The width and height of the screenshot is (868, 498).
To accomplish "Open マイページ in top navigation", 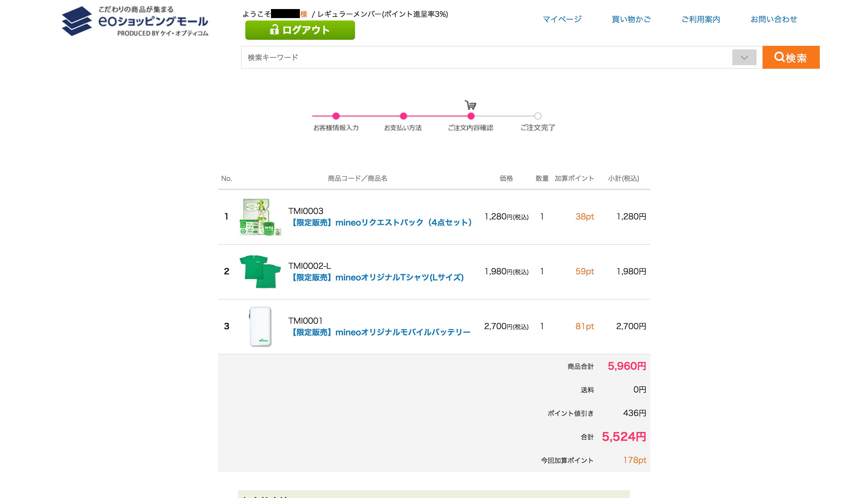I will pyautogui.click(x=562, y=19).
